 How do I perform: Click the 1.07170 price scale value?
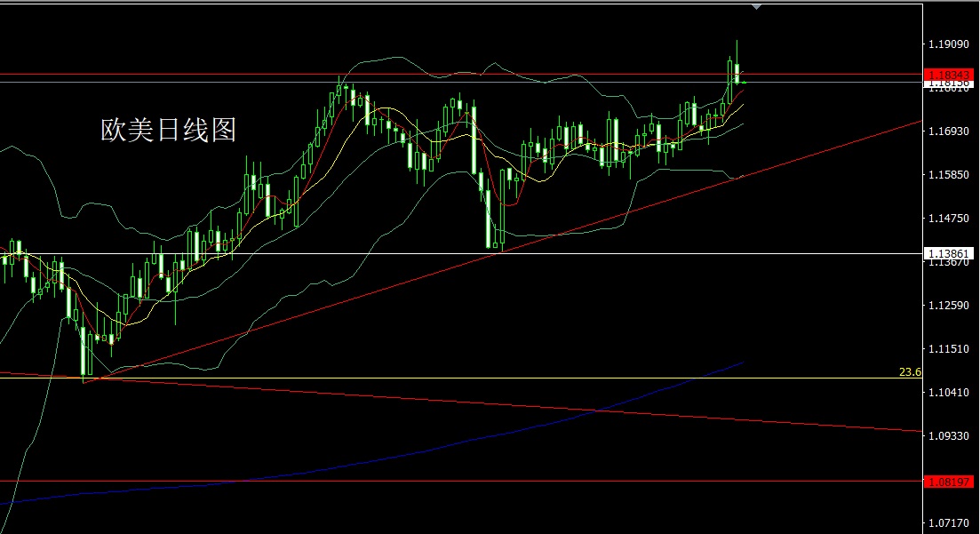coord(948,522)
